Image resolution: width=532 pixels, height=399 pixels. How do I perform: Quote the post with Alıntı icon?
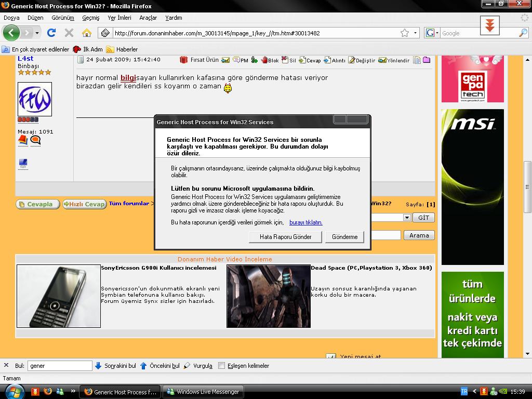pos(327,60)
